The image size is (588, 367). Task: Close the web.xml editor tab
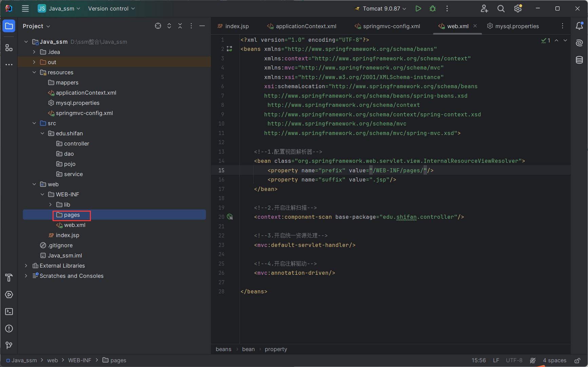475,26
